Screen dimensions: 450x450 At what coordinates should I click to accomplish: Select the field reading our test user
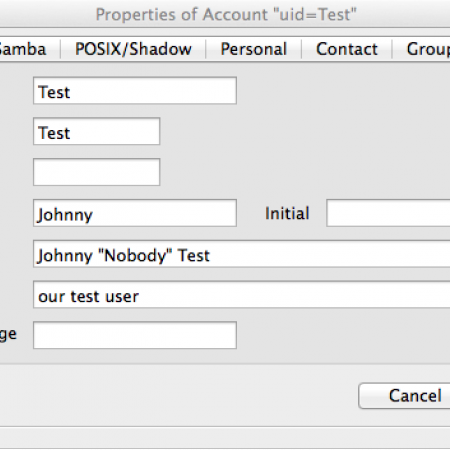click(242, 295)
